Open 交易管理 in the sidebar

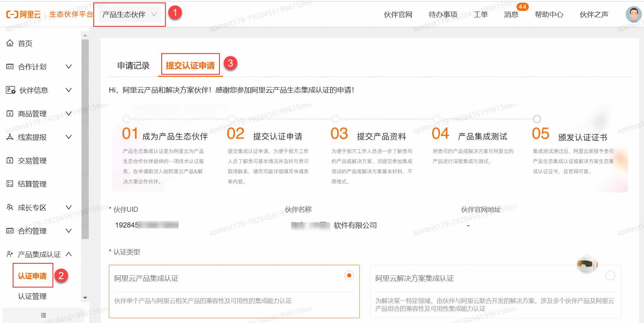point(32,161)
